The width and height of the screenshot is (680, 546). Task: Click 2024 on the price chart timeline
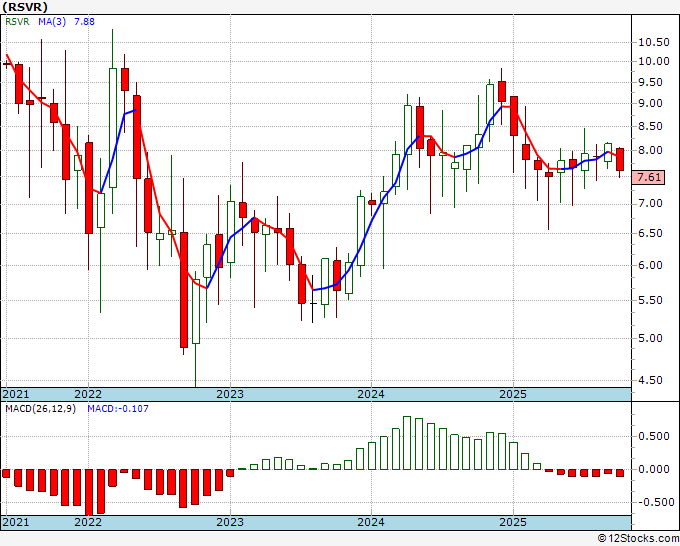coord(371,394)
